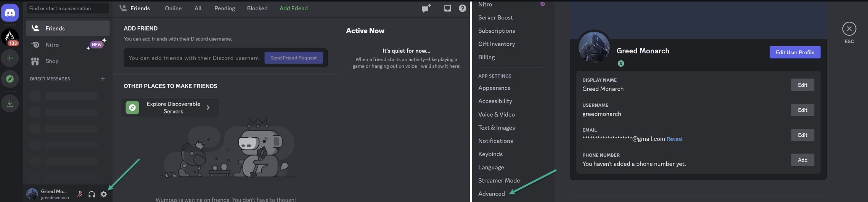This screenshot has width=868, height=202.
Task: Open Notifications settings
Action: [495, 141]
